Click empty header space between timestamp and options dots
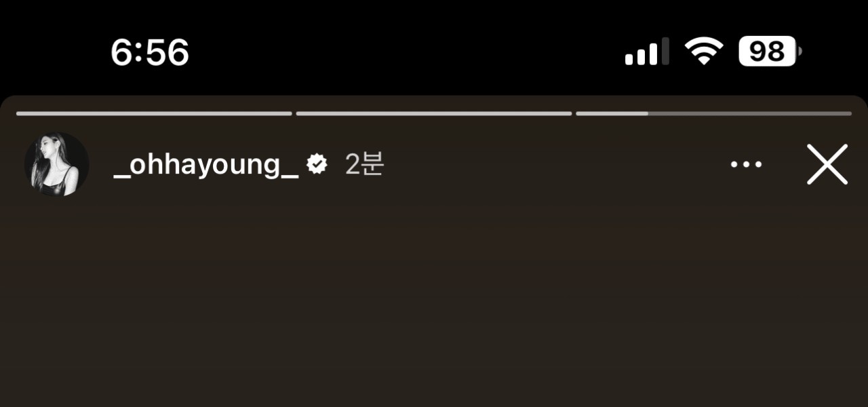Screen dimensions: 868x407 coord(556,164)
